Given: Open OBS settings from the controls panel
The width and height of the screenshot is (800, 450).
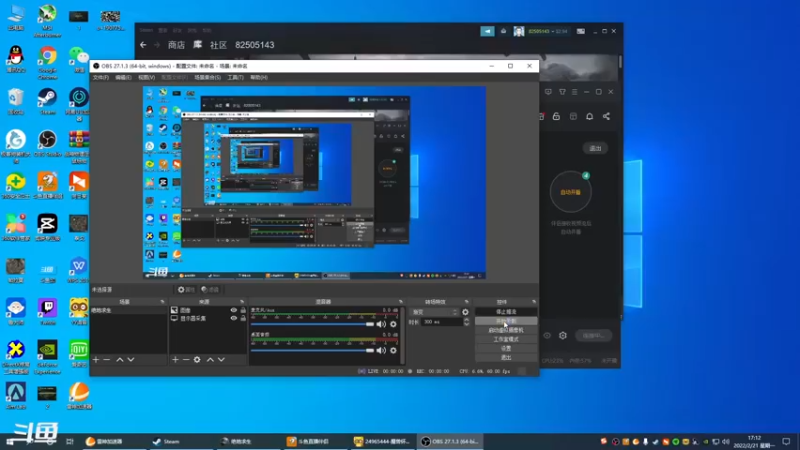Looking at the screenshot, I should click(506, 348).
